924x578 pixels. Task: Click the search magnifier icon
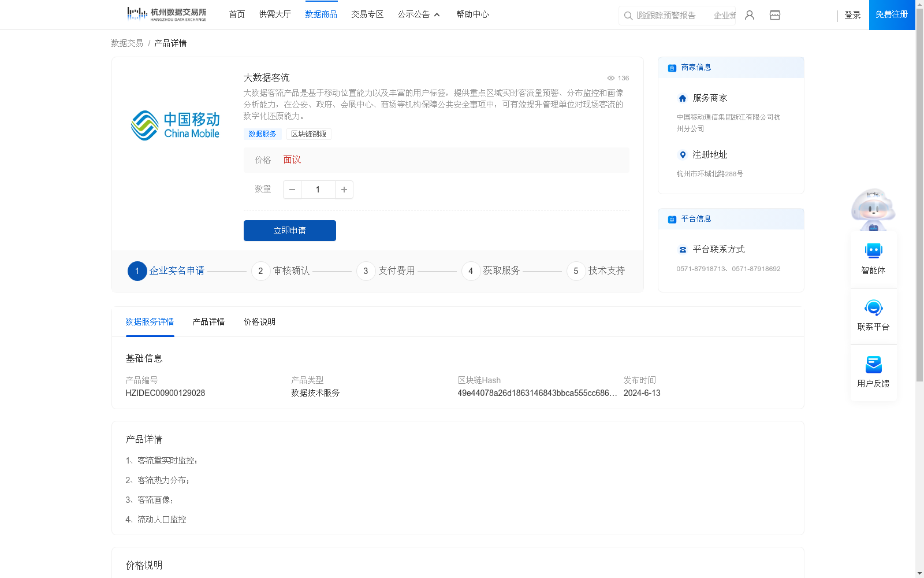pos(628,16)
